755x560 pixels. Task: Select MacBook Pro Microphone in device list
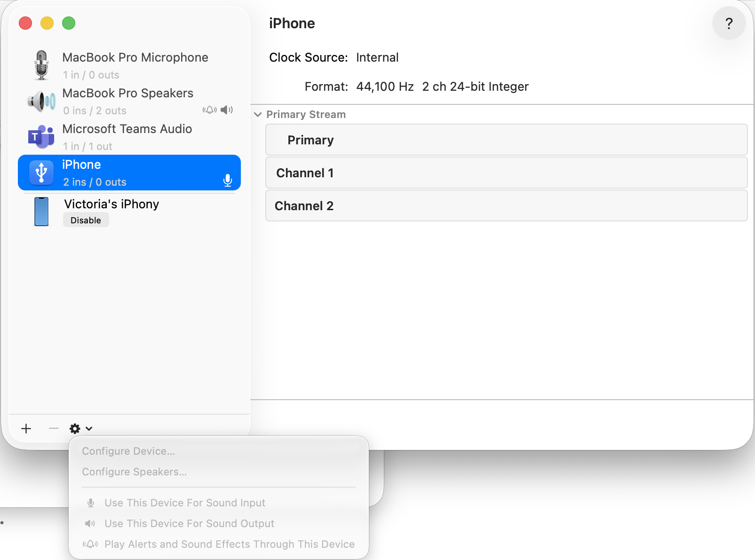(129, 65)
